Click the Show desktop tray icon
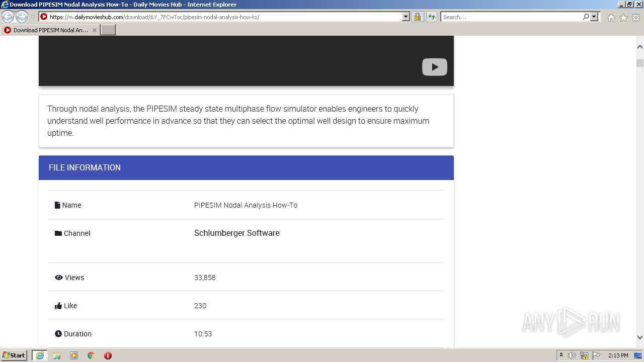This screenshot has height=362, width=644. (x=638, y=355)
